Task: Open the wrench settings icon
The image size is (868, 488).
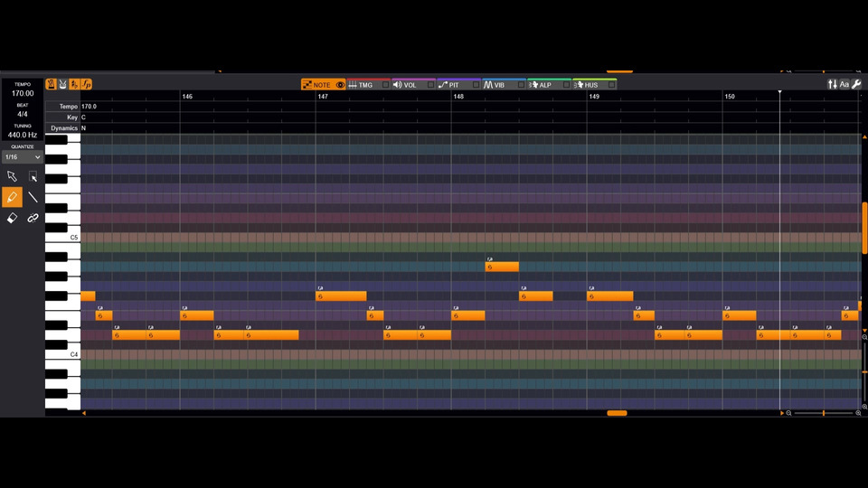Action: click(856, 84)
